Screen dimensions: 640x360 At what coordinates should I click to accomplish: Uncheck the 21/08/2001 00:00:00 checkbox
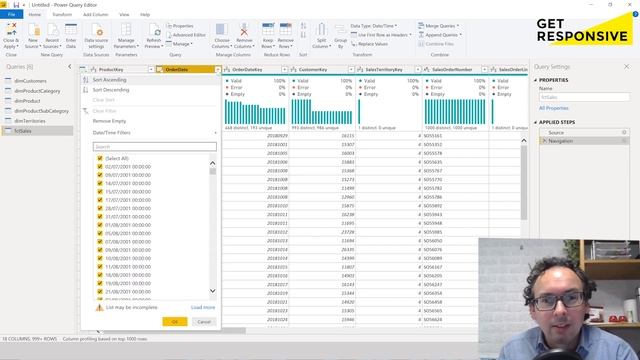click(x=100, y=291)
